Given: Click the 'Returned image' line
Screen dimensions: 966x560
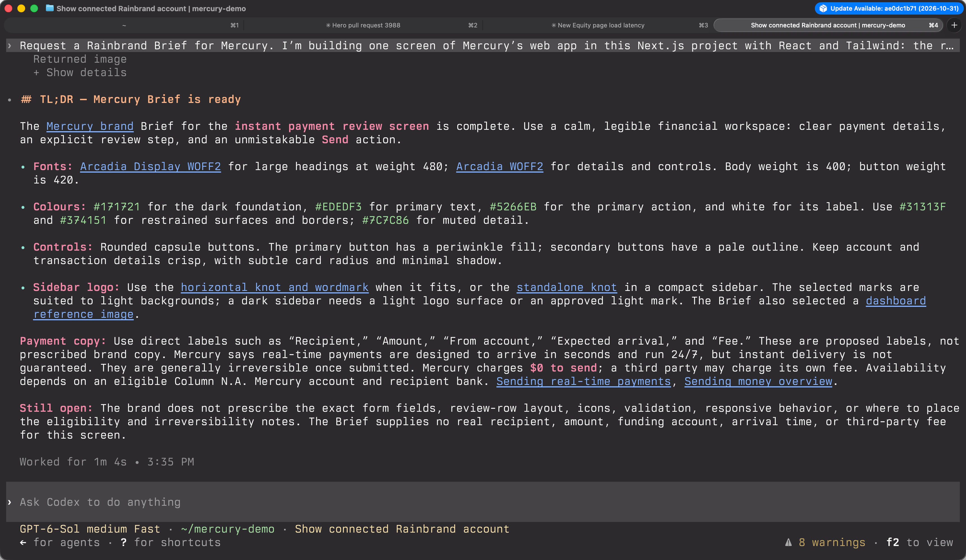Looking at the screenshot, I should pyautogui.click(x=80, y=59).
